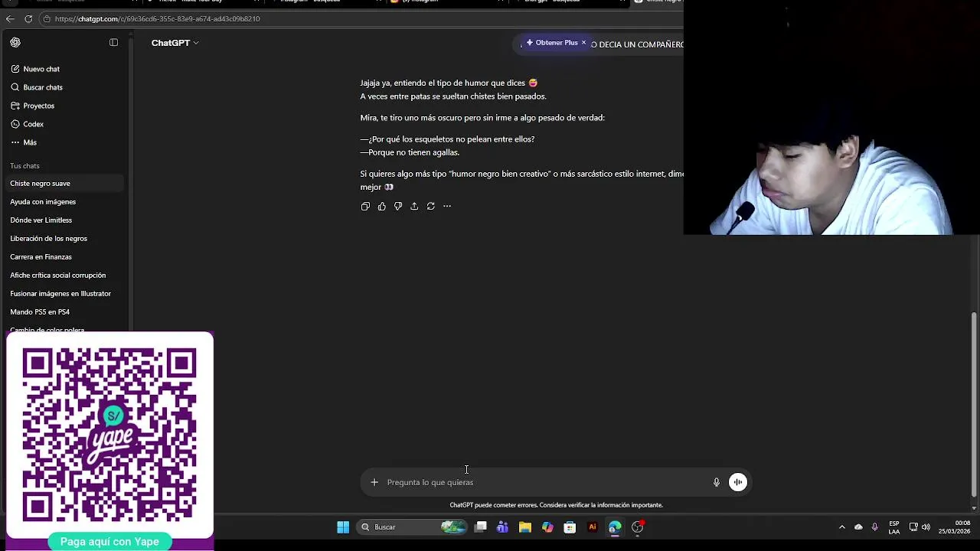This screenshot has height=551, width=980.
Task: Give the response a thumbs down
Action: click(x=398, y=207)
